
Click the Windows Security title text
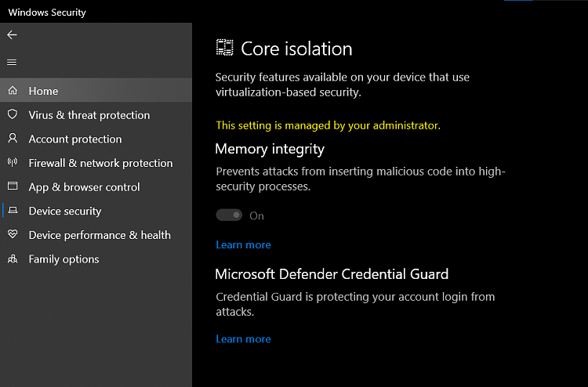point(47,13)
